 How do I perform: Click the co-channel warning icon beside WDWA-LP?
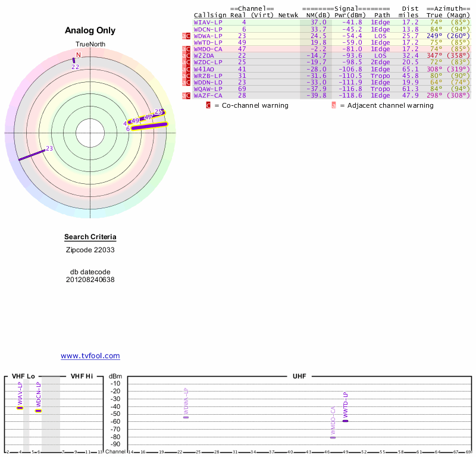click(188, 36)
